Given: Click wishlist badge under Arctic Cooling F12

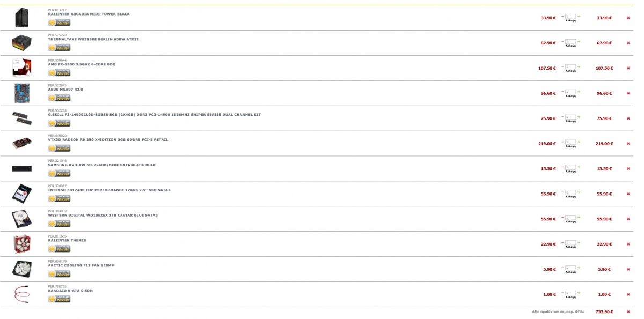Looking at the screenshot, I should [59, 274].
